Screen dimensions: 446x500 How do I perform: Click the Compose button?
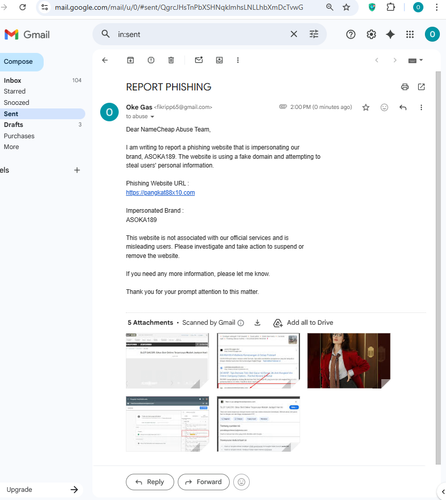21,62
